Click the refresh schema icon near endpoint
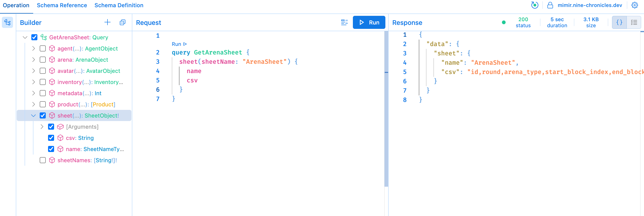The height and width of the screenshot is (216, 644). 534,5
